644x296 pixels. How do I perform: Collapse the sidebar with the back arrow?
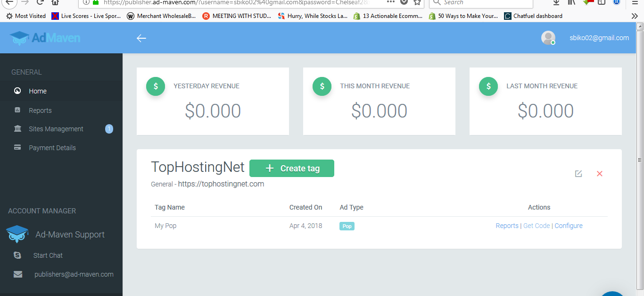coord(141,38)
